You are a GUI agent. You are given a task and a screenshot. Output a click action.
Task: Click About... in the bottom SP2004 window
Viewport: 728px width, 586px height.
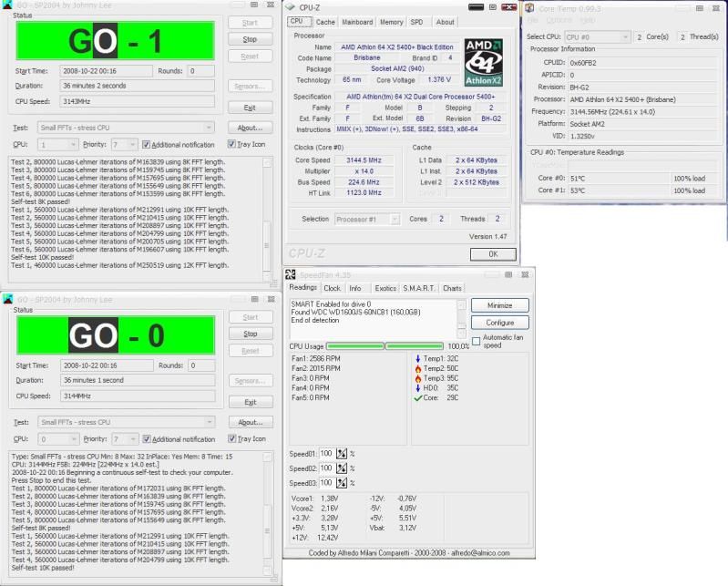coord(251,422)
